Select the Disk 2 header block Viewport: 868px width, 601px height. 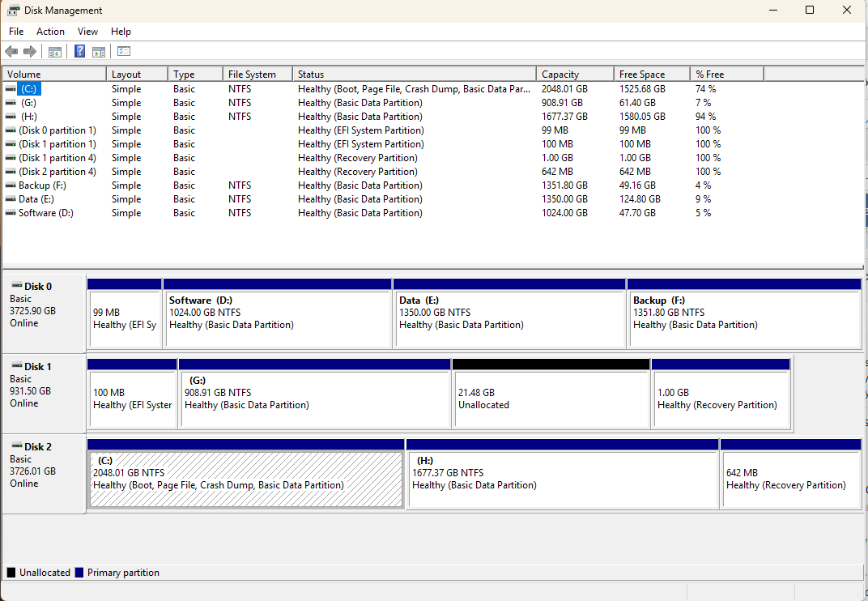point(44,474)
